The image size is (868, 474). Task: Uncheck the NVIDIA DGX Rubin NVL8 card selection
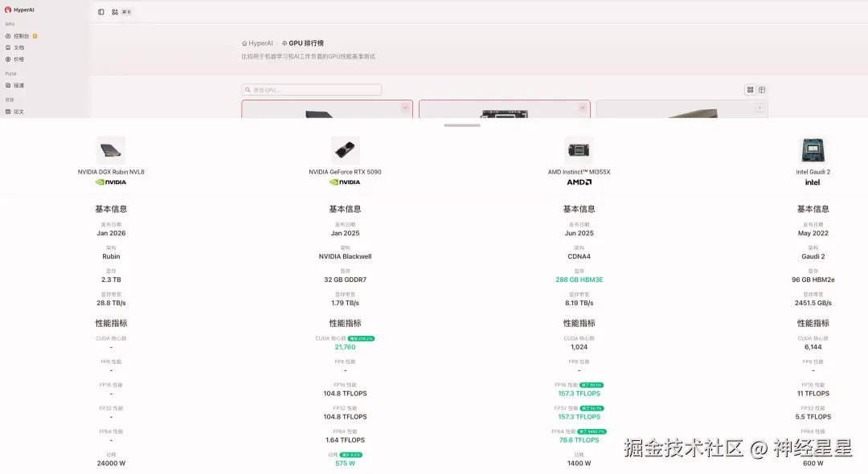coord(406,107)
